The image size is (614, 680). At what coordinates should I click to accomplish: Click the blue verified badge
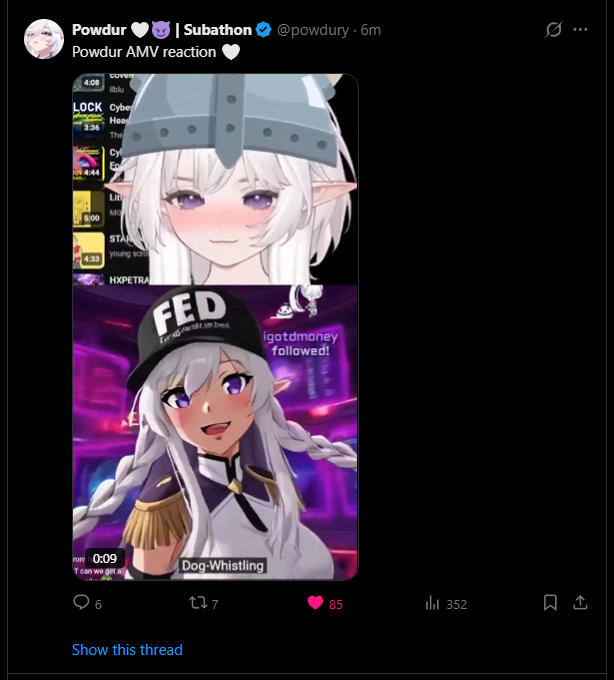coord(263,30)
